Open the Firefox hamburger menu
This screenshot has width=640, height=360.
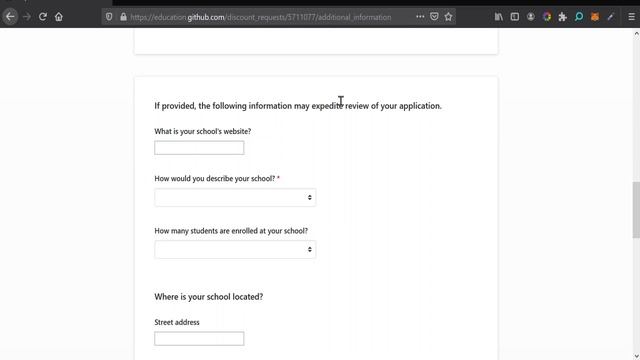pyautogui.click(x=631, y=17)
